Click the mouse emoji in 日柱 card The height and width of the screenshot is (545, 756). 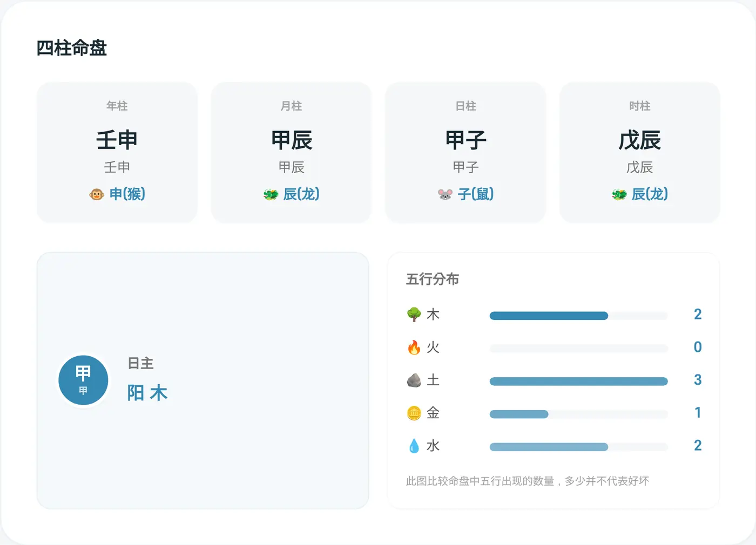(445, 194)
